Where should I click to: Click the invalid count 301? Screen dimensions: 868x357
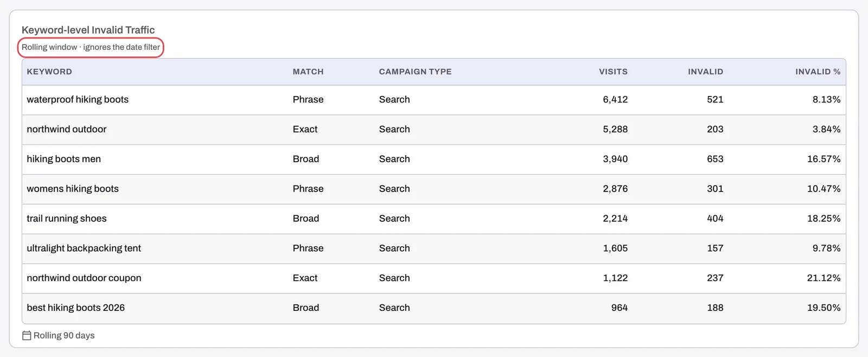[x=715, y=189]
